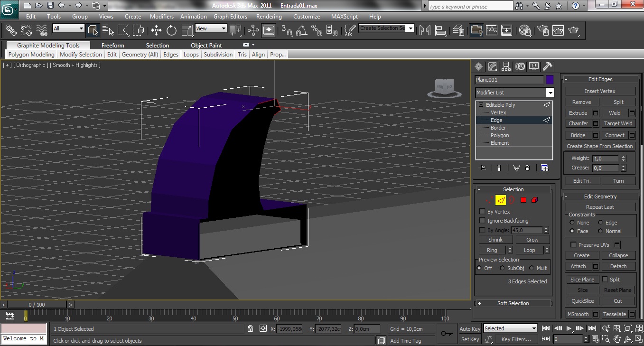This screenshot has width=644, height=346.
Task: Toggle the selection lock padlock icon
Action: pyautogui.click(x=250, y=328)
